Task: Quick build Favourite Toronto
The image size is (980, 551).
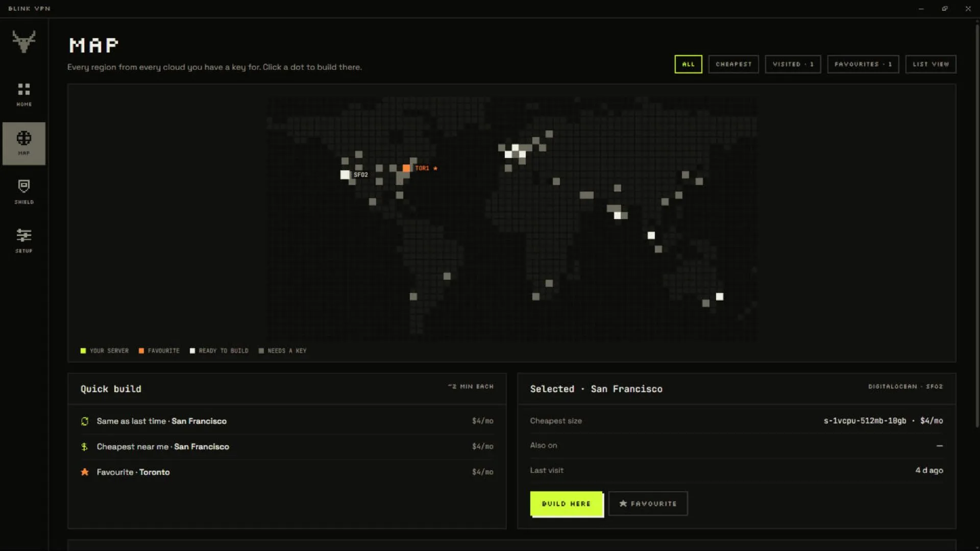Action: click(287, 472)
